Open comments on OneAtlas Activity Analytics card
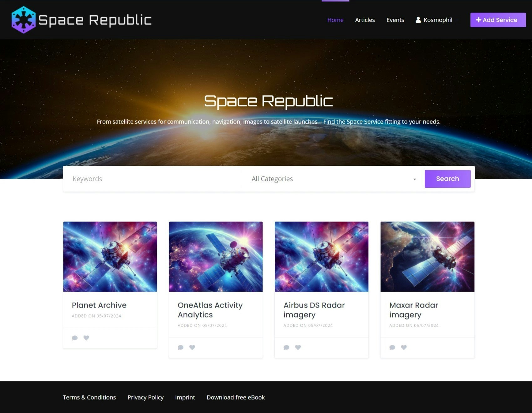532x413 pixels. [x=181, y=347]
